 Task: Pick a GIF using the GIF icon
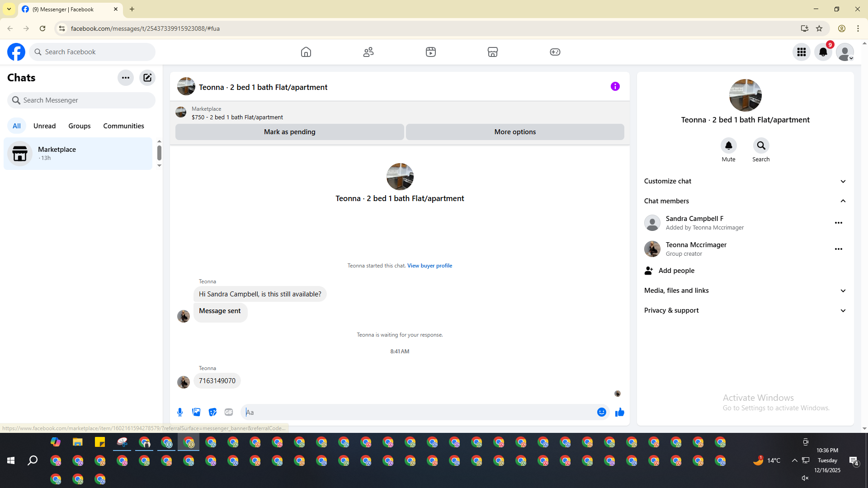pyautogui.click(x=229, y=412)
